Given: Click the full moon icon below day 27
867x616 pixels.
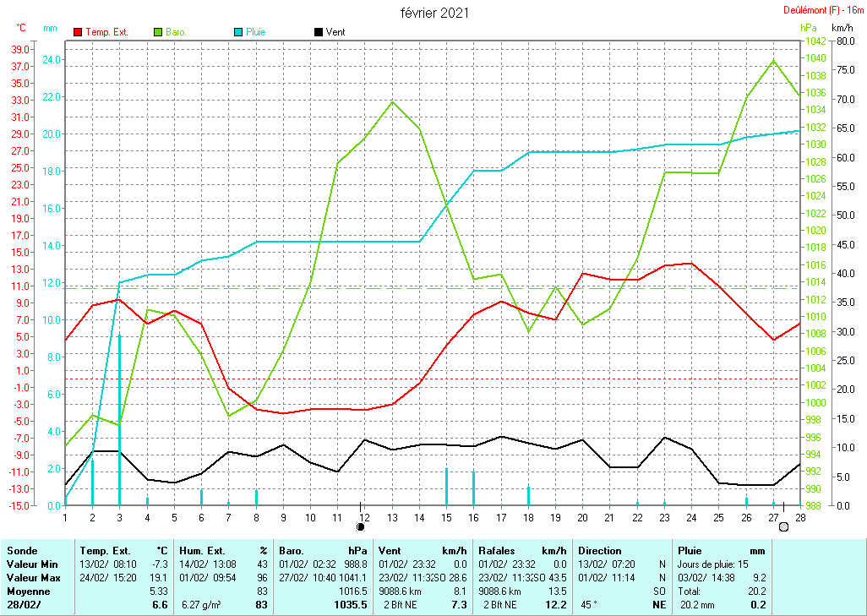Looking at the screenshot, I should coord(783,526).
